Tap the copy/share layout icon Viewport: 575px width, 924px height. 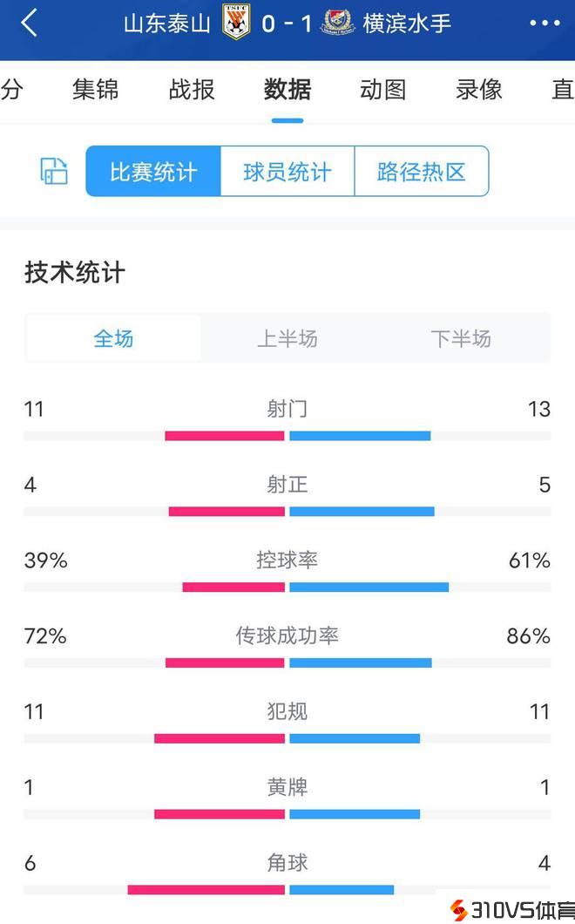pos(54,171)
